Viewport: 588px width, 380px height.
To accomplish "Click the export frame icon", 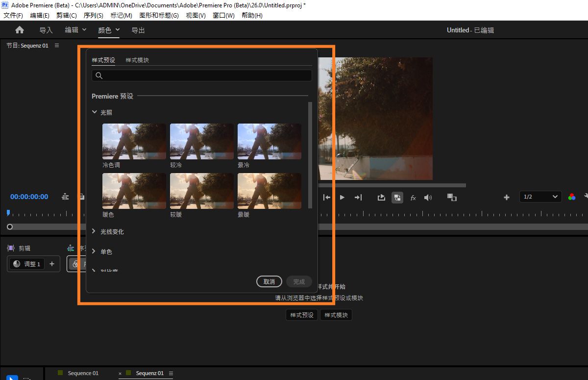I will click(381, 197).
